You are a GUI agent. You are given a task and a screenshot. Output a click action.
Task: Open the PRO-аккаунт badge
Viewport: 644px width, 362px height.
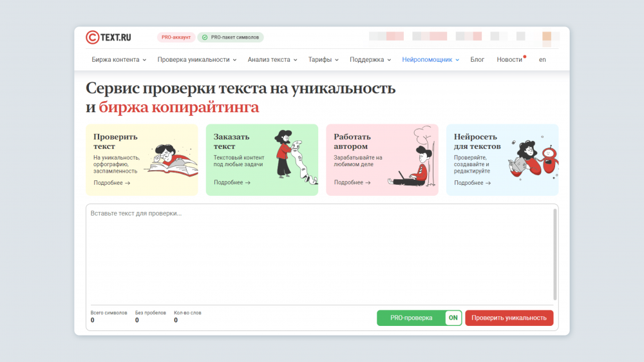(x=176, y=37)
